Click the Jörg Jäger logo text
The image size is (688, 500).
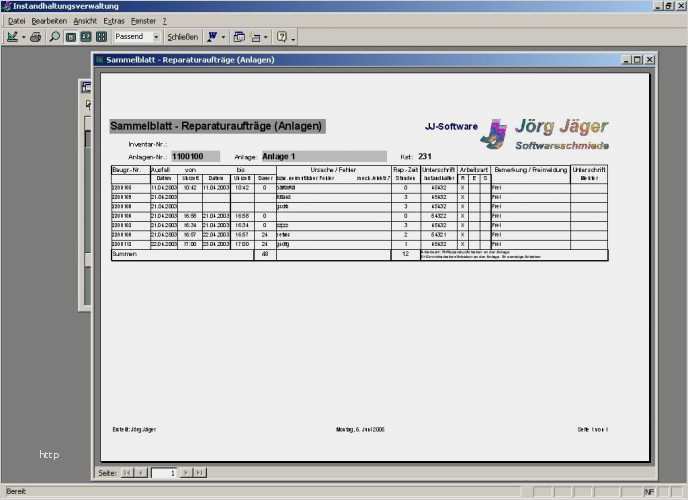[562, 126]
